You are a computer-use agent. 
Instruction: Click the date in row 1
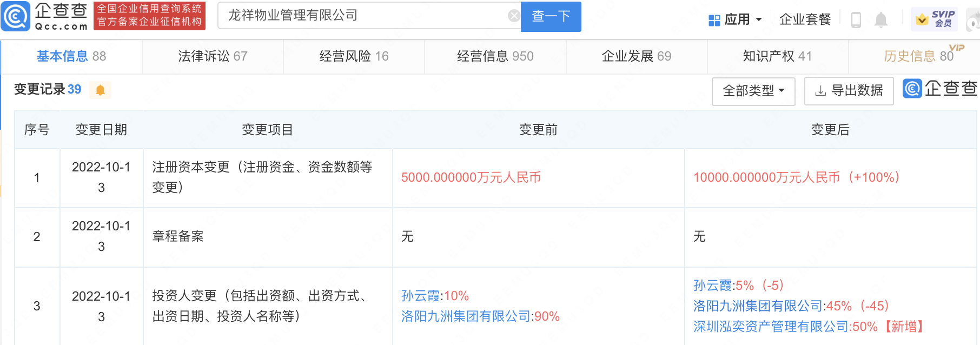click(101, 177)
